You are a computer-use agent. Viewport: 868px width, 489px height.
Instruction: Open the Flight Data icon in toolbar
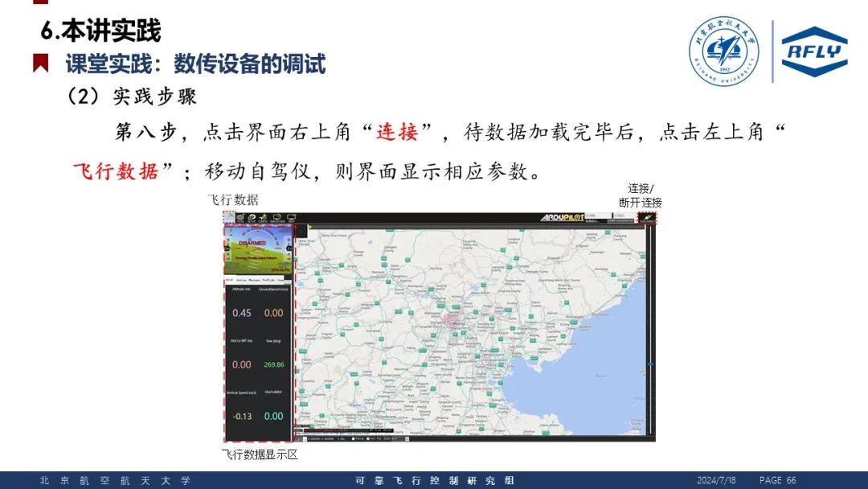[x=231, y=217]
